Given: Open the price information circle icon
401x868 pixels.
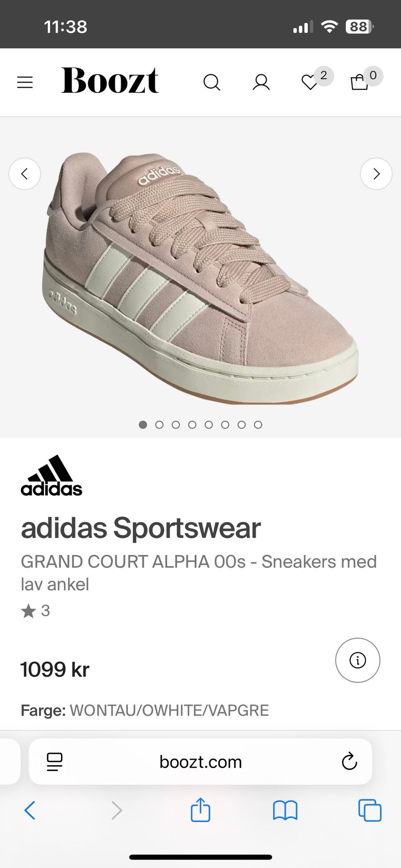Looking at the screenshot, I should 358,660.
